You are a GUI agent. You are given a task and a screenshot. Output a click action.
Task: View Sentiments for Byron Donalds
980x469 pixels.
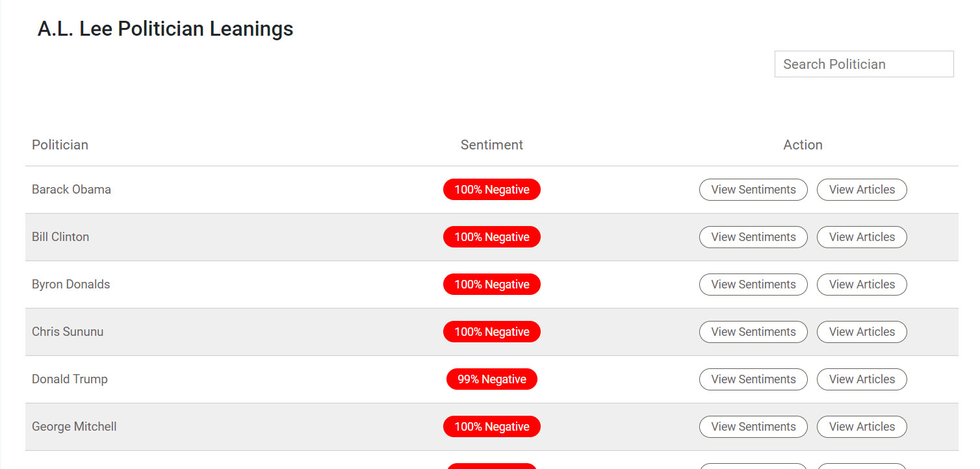tap(753, 284)
